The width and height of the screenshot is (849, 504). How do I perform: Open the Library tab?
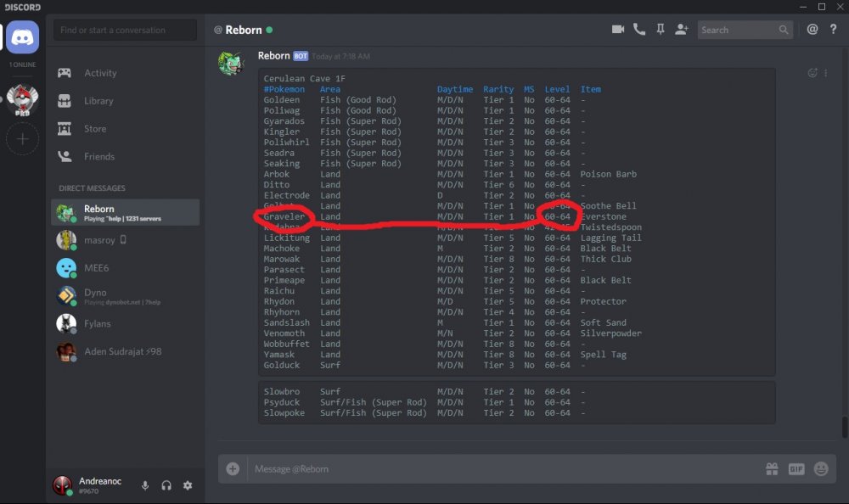tap(98, 101)
